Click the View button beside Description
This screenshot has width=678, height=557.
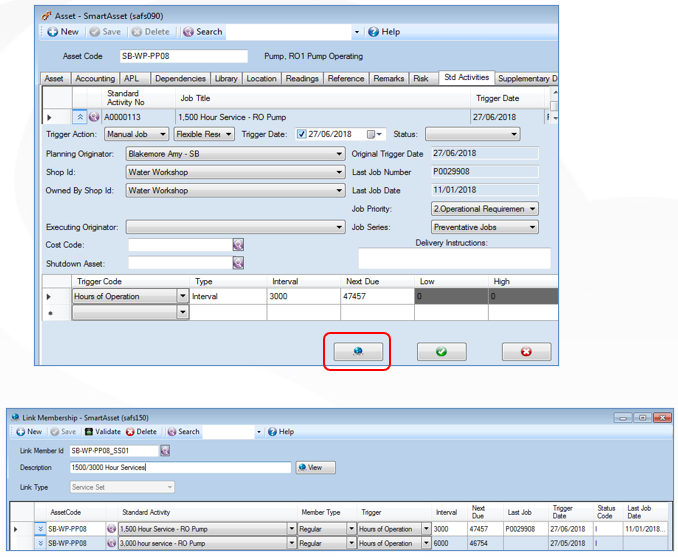[x=315, y=467]
